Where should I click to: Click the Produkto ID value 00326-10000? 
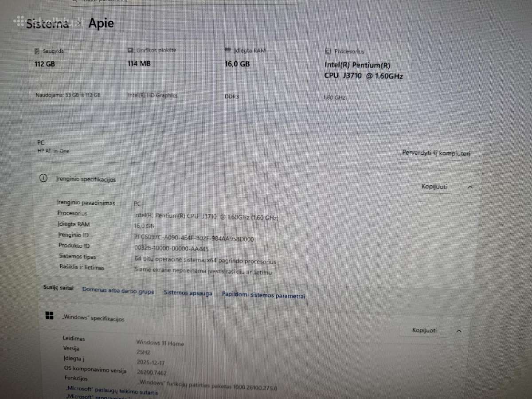(171, 249)
